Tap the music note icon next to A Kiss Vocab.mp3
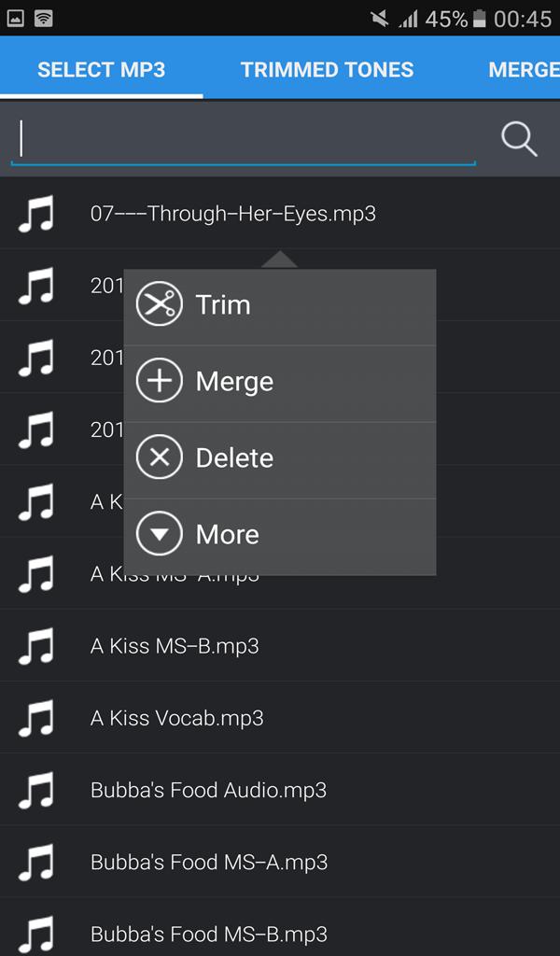Screen dimensions: 560x956 [37, 717]
